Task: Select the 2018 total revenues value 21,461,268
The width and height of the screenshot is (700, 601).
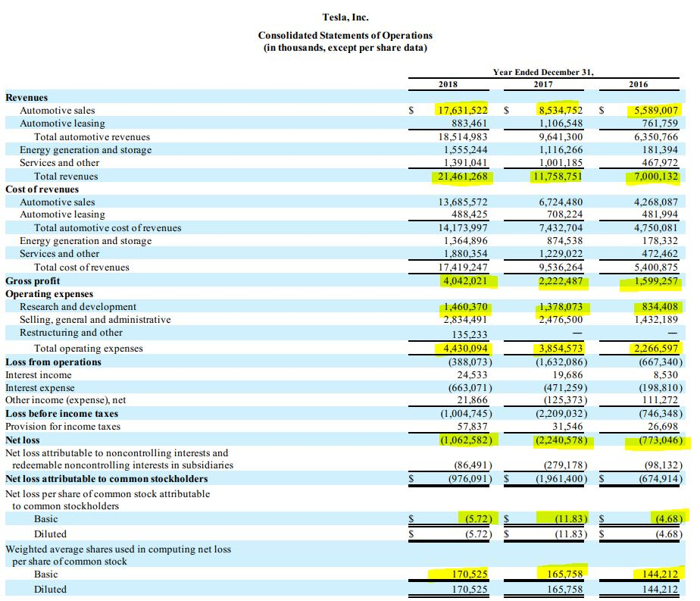Action: 464,177
